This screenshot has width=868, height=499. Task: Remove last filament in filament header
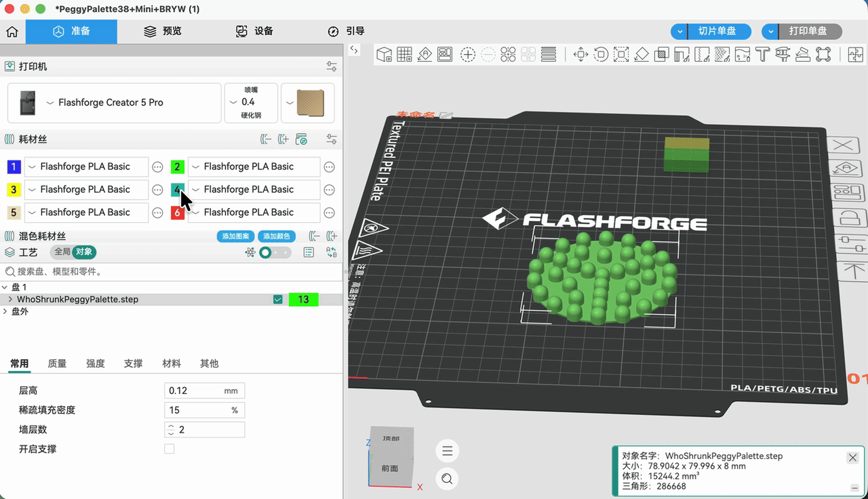click(266, 139)
